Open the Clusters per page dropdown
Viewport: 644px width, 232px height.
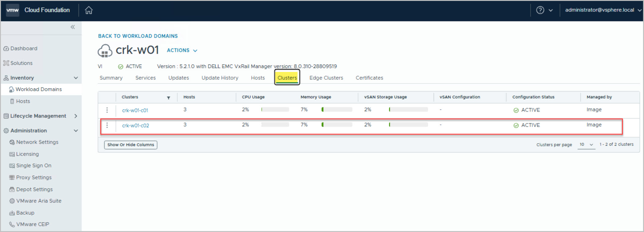(586, 144)
